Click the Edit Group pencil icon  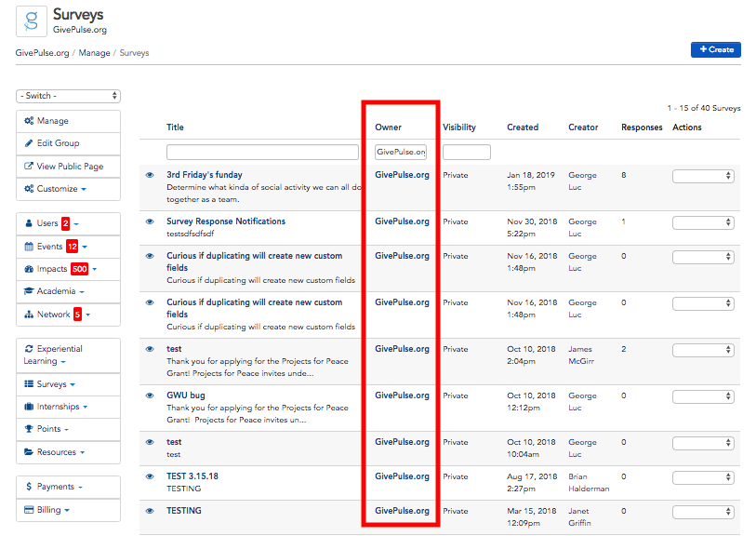[29, 143]
